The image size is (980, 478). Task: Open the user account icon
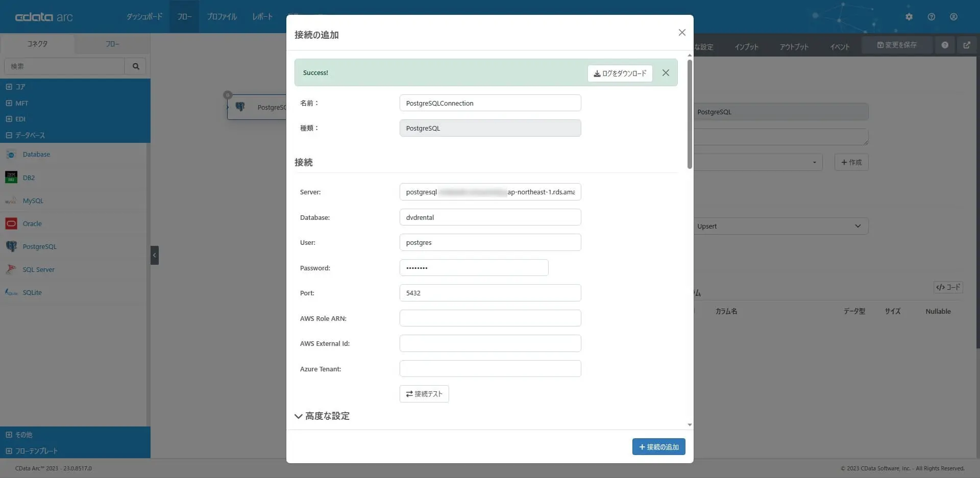point(953,17)
